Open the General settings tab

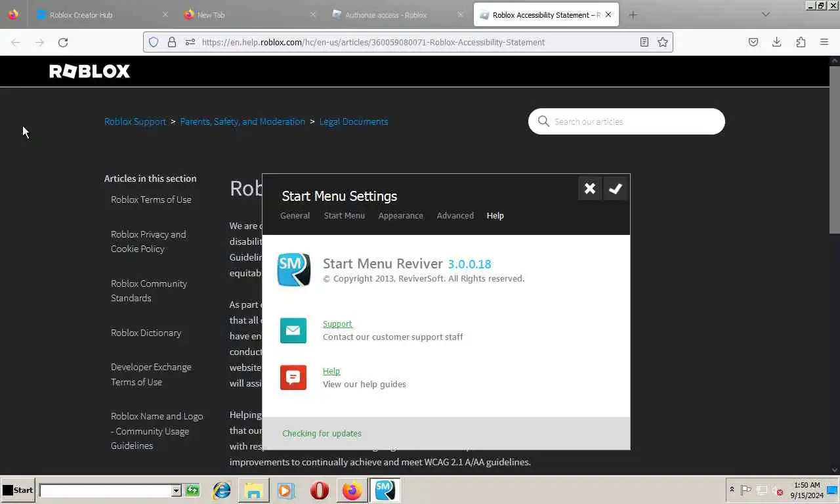pos(295,215)
